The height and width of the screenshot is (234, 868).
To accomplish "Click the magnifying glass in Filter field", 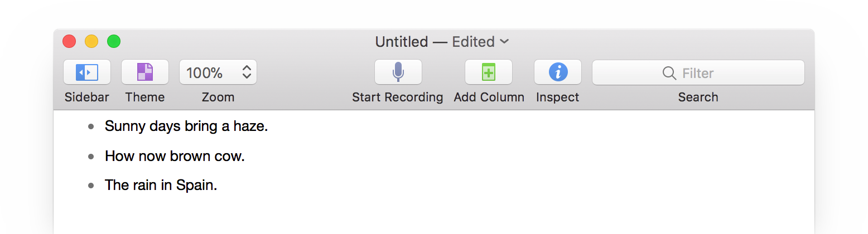I will (x=669, y=73).
